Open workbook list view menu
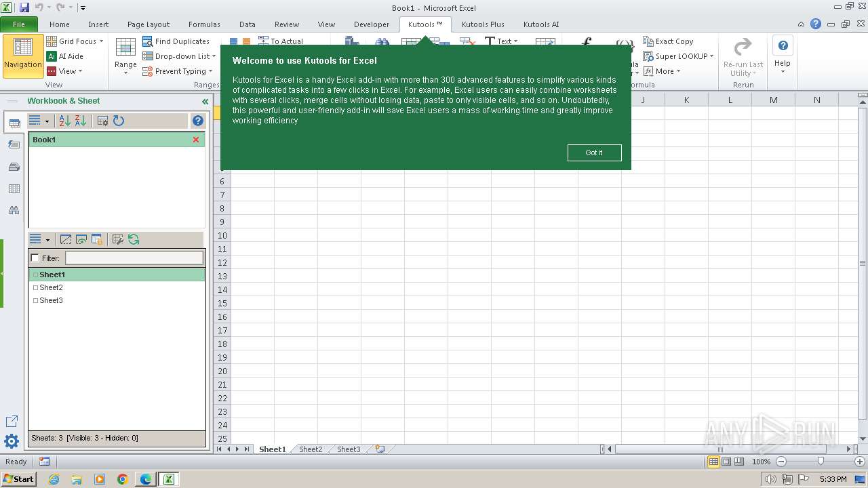Screen dimensions: 868x488 click(39, 121)
